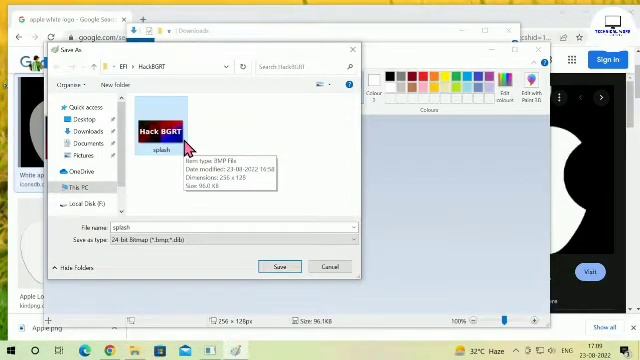Click the Paint help question mark icon

[x=544, y=62]
